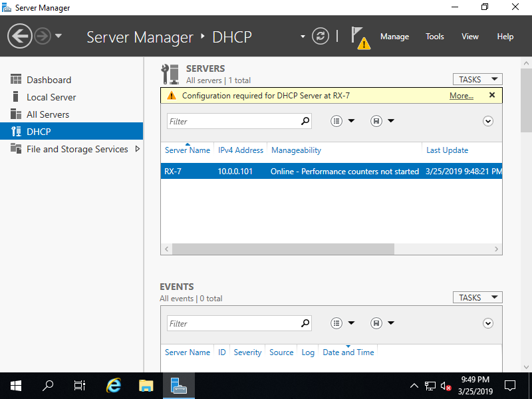Image resolution: width=532 pixels, height=399 pixels.
Task: Open the View menu
Action: pos(470,37)
